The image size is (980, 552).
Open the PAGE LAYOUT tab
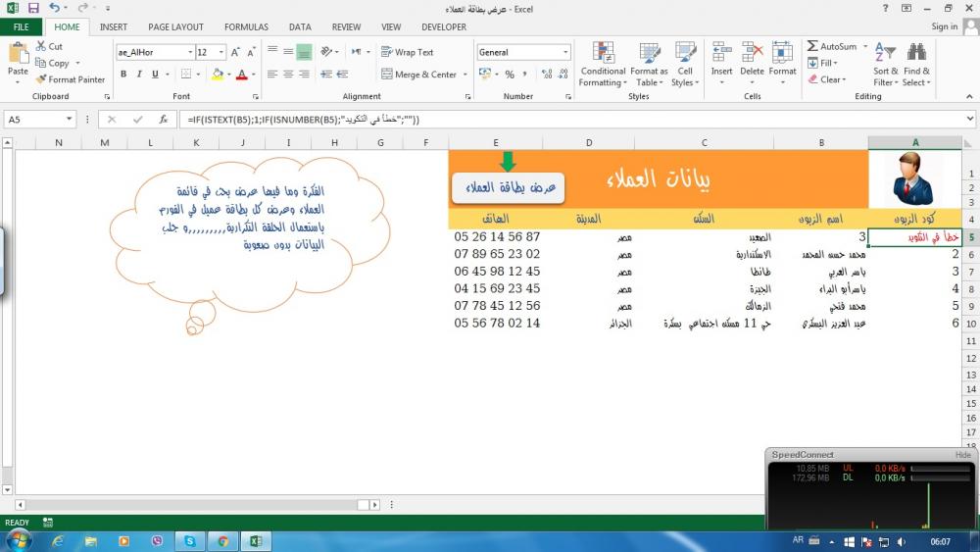click(175, 26)
